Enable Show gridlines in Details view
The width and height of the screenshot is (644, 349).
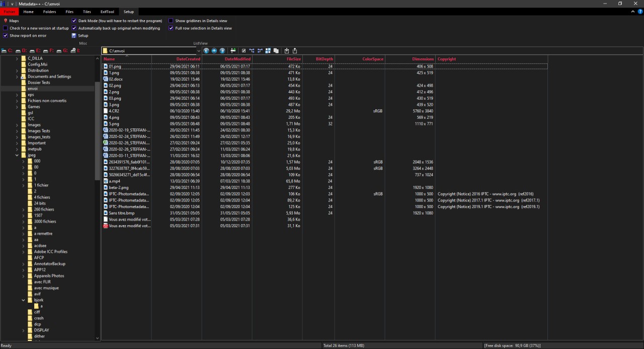(x=171, y=21)
